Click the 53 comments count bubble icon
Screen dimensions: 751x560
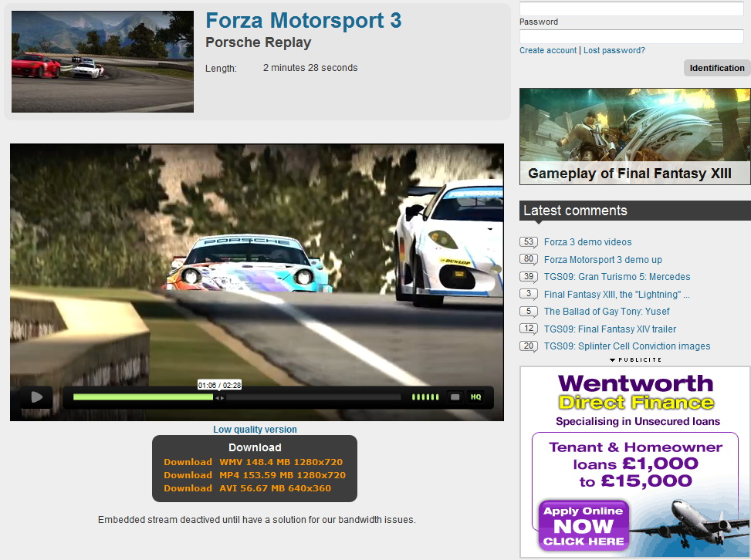529,242
